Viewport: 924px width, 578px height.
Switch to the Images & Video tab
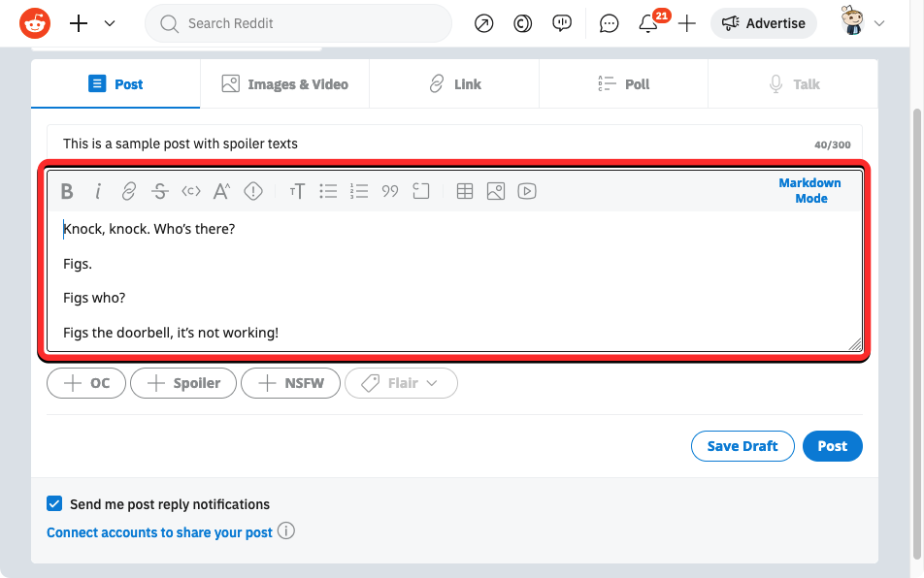(284, 84)
